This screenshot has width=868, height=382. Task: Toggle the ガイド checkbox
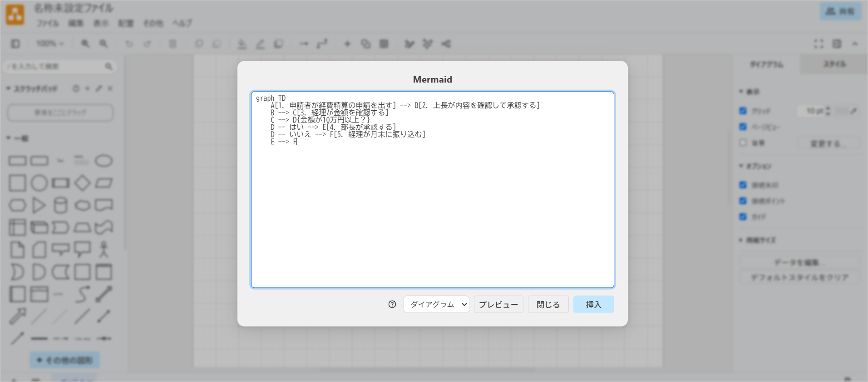click(x=743, y=216)
